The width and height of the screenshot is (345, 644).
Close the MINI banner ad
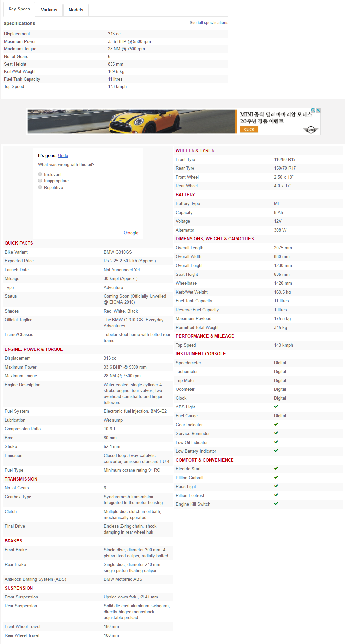[318, 110]
